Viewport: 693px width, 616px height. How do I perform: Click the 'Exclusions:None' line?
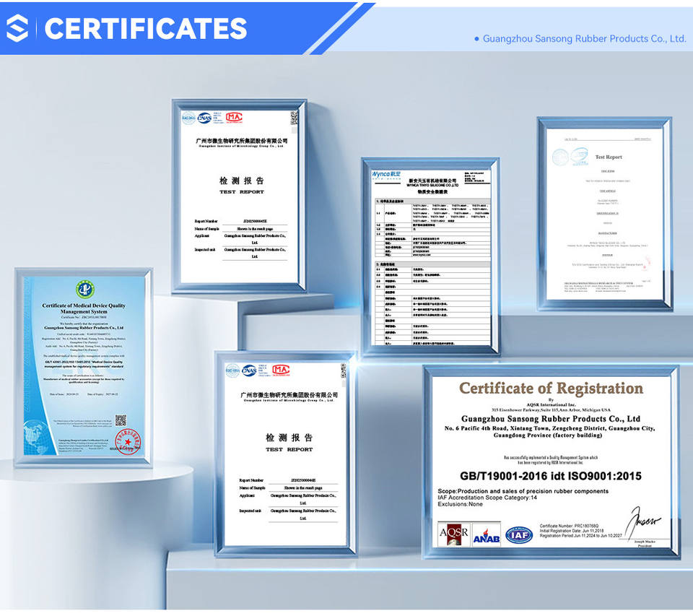(x=460, y=504)
